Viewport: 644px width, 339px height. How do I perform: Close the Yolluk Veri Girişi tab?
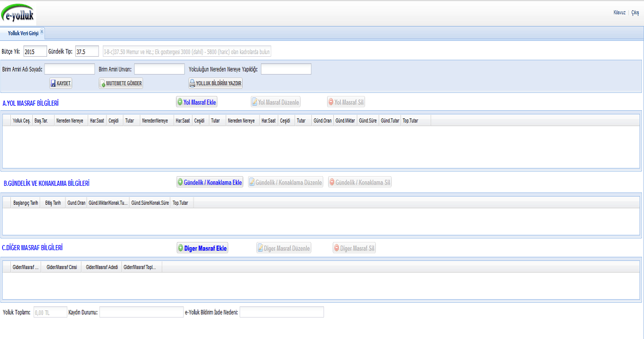click(42, 32)
